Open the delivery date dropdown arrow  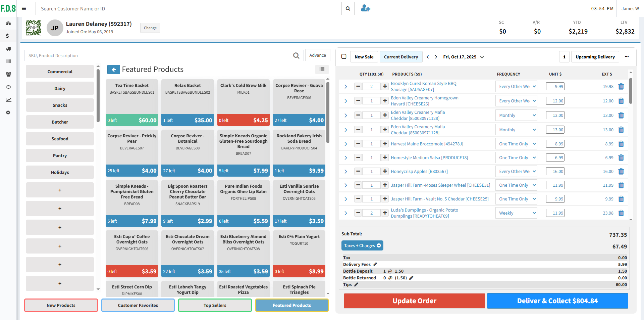(x=482, y=57)
